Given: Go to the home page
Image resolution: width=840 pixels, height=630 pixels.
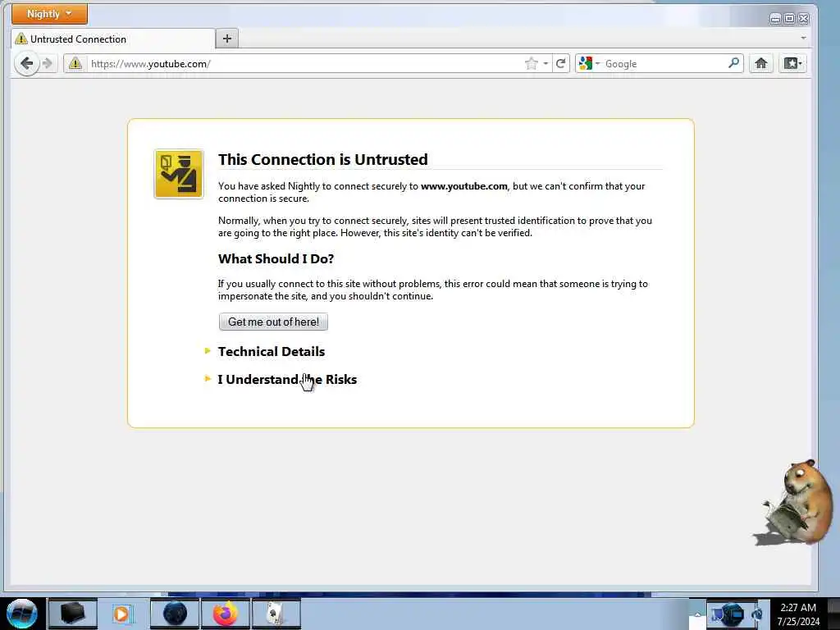Looking at the screenshot, I should [760, 64].
